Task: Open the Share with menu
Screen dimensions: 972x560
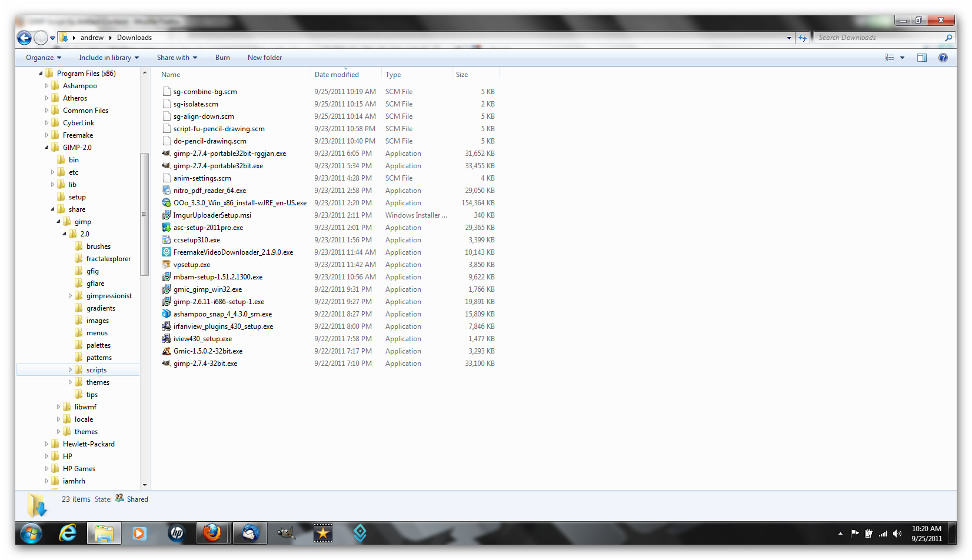Action: pos(177,58)
